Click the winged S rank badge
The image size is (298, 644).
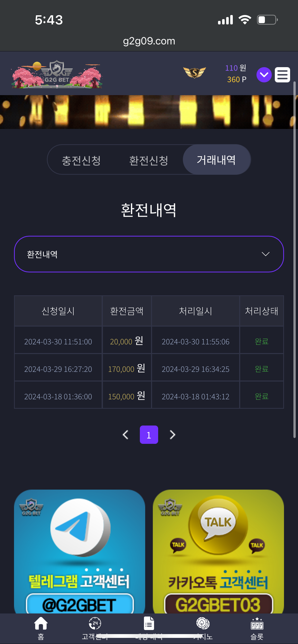click(195, 72)
